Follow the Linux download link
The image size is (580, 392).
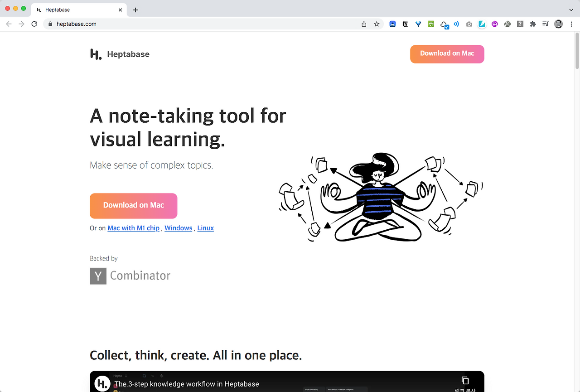tap(206, 228)
